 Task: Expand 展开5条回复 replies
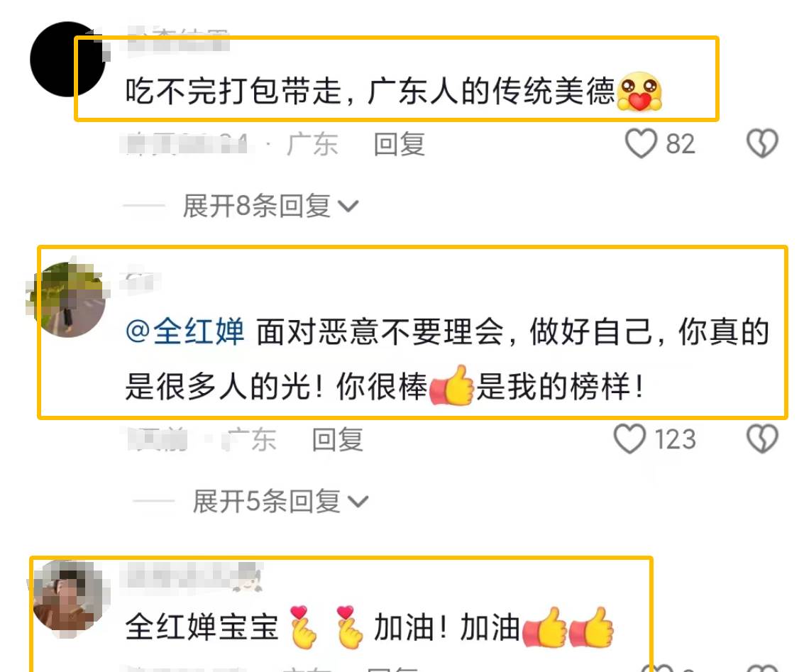point(280,501)
